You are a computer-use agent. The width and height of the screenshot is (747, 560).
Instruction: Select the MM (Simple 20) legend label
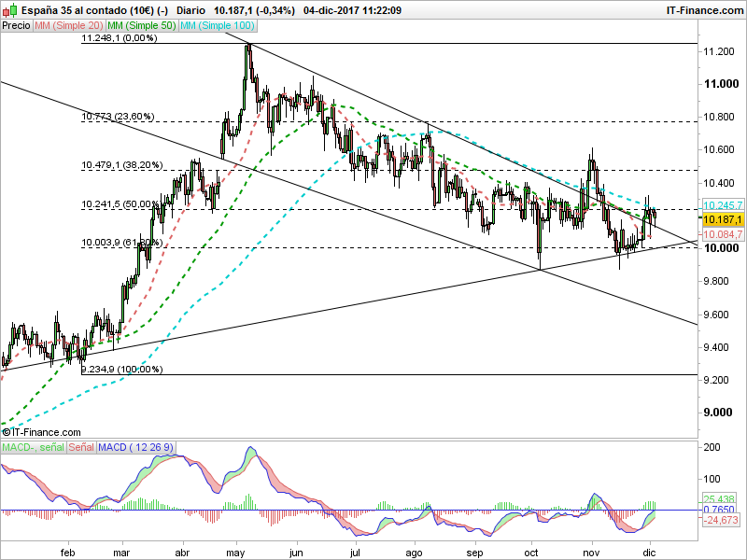69,26
